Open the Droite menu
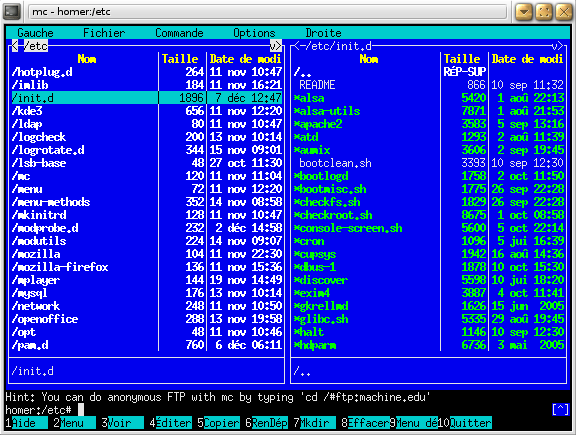 click(x=323, y=33)
